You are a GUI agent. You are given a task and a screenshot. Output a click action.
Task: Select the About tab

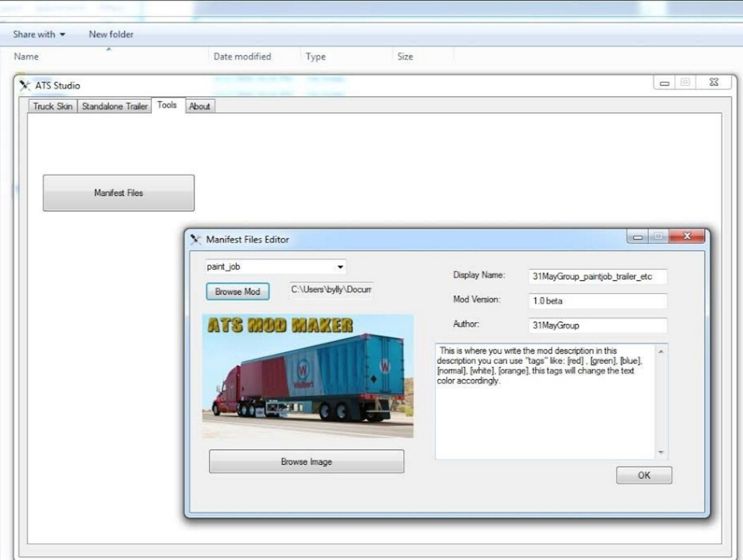200,106
